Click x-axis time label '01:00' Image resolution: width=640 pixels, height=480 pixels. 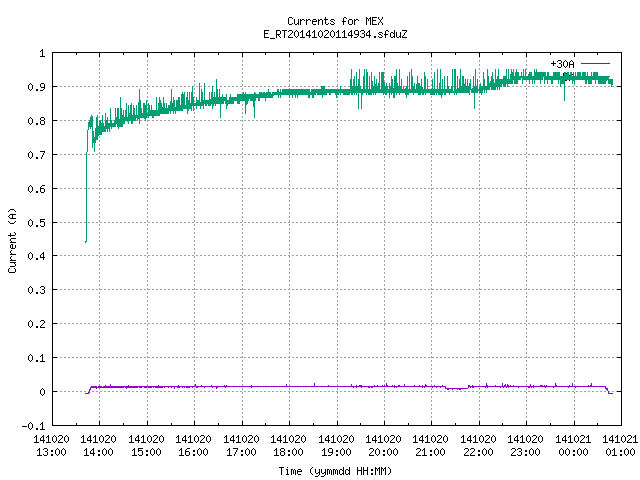click(620, 452)
